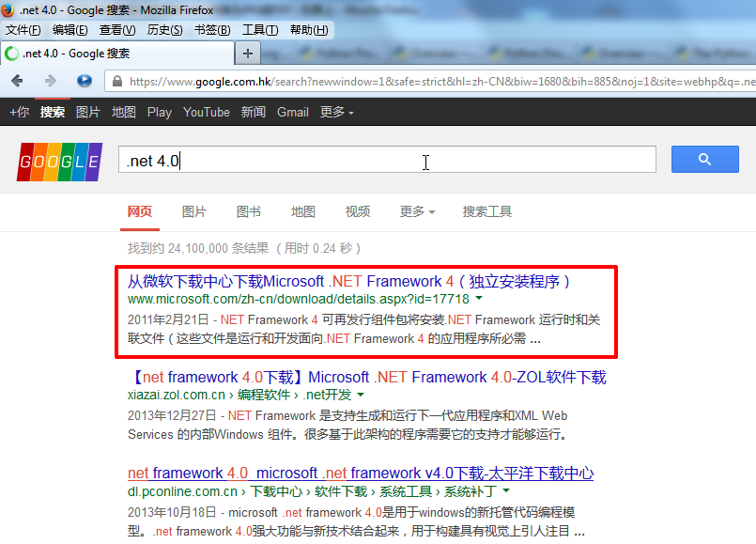Image resolution: width=756 pixels, height=544 pixels.
Task: Click the padlock site identity icon
Action: coord(116,81)
